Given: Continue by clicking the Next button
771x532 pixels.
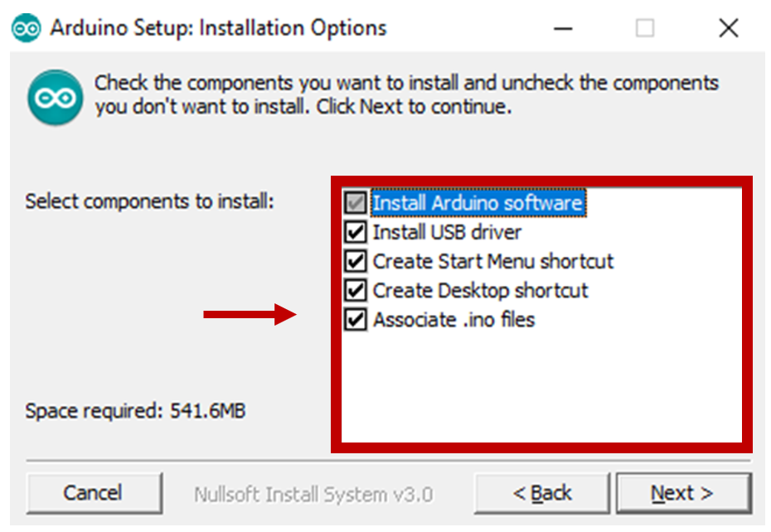Looking at the screenshot, I should point(683,494).
